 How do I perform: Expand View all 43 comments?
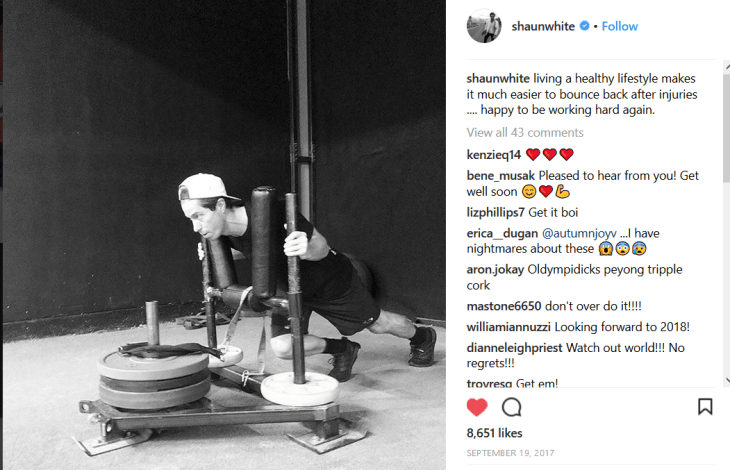[525, 133]
